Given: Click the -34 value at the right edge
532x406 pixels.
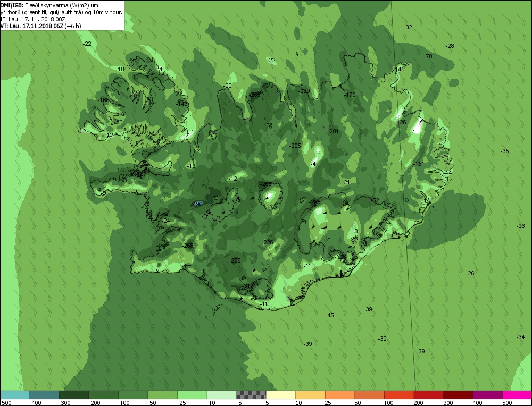Looking at the screenshot, I should pyautogui.click(x=520, y=337).
